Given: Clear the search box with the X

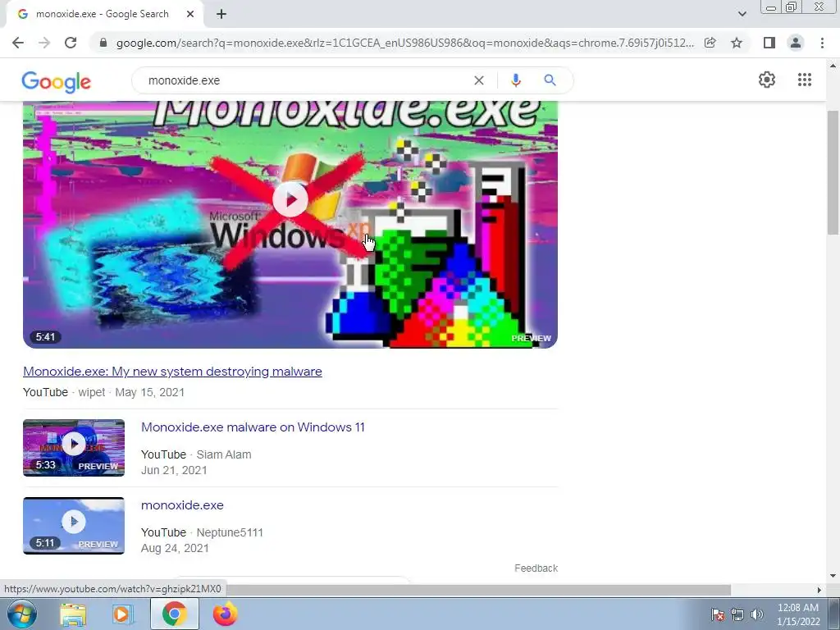Looking at the screenshot, I should click(x=479, y=80).
